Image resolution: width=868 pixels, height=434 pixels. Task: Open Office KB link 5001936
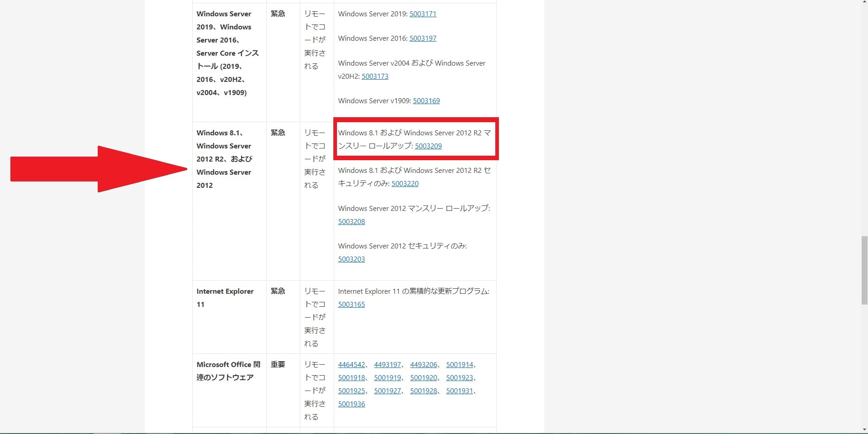(x=351, y=404)
